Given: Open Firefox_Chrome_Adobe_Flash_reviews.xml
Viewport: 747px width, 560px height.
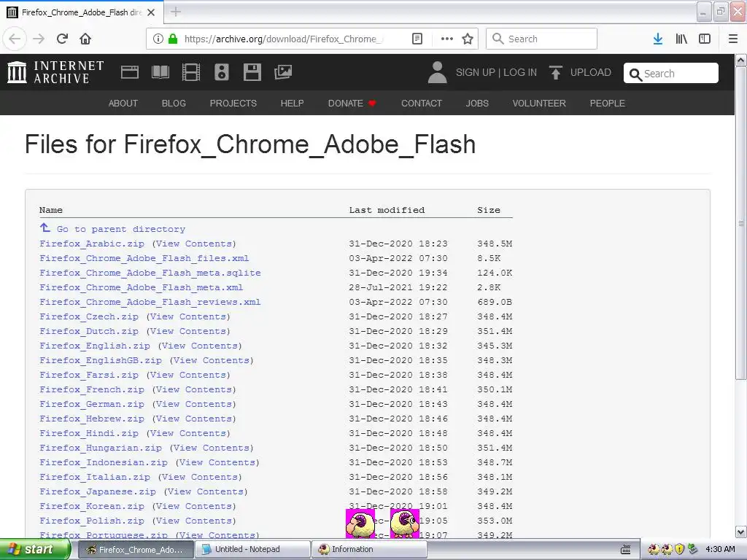Looking at the screenshot, I should coord(150,302).
